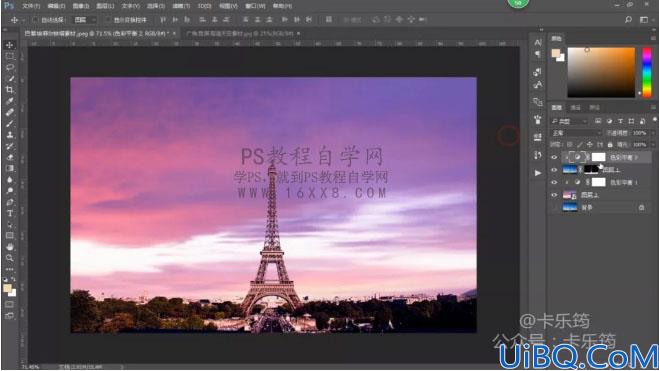This screenshot has width=659, height=371.
Task: Enable the type layer filter icon
Action: click(x=620, y=121)
